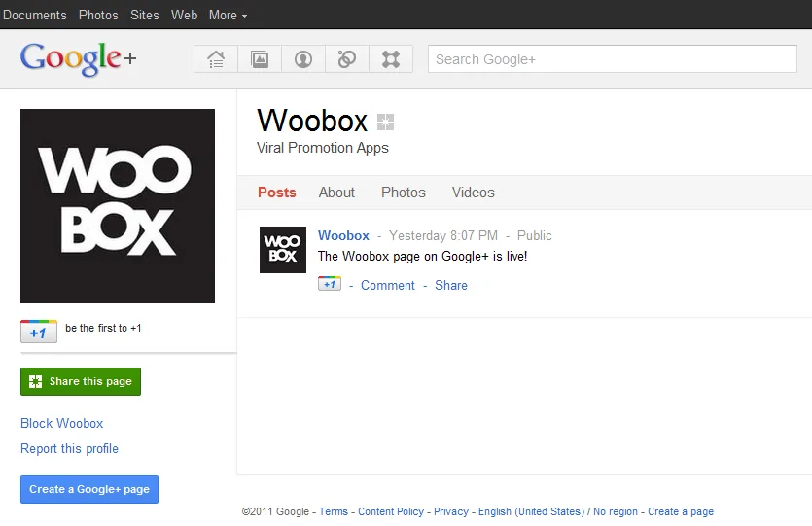
Task: Open the Games icon in toolbar
Action: (x=391, y=59)
